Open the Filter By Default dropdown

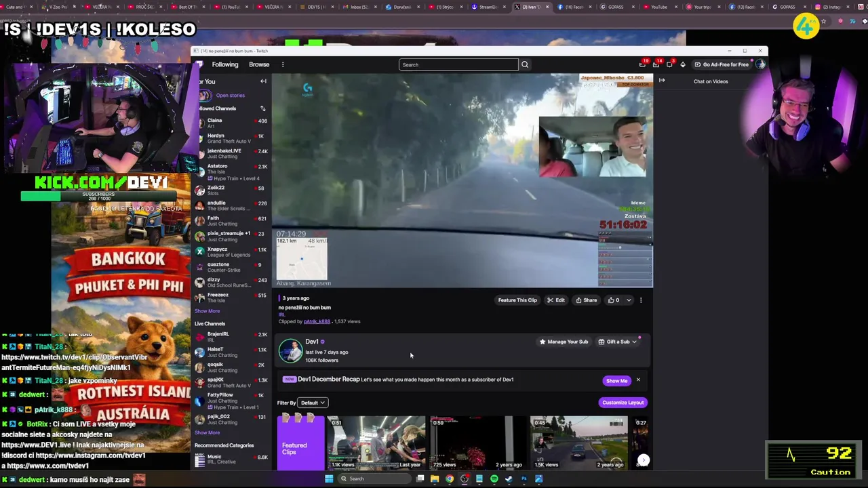(313, 403)
